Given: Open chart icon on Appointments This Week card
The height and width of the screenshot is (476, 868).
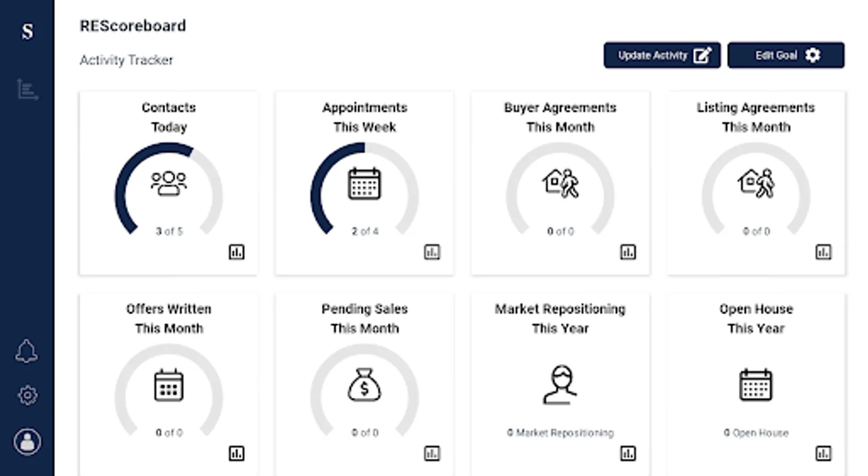Looking at the screenshot, I should 432,252.
